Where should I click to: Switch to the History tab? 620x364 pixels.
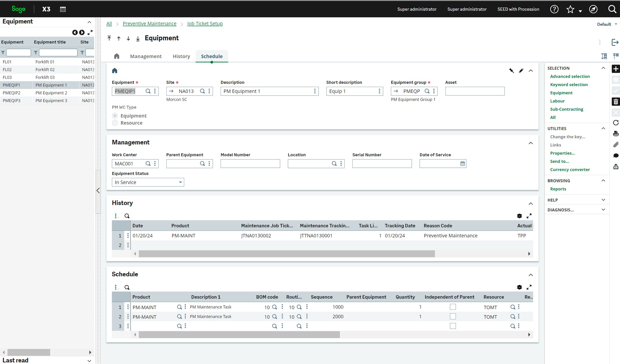pyautogui.click(x=181, y=56)
